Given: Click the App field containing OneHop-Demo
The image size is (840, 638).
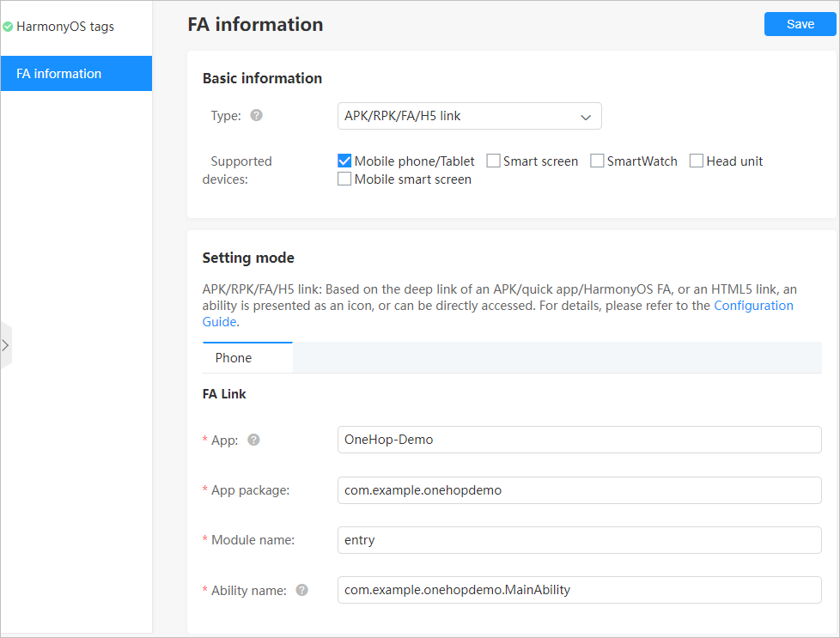Looking at the screenshot, I should click(579, 440).
